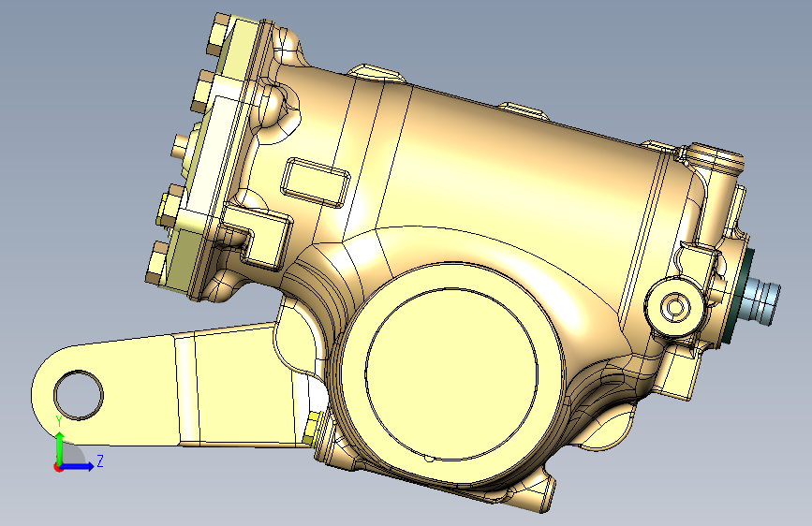Select the rectangular raised boss on housing
812x526 pixels.
tap(316, 183)
